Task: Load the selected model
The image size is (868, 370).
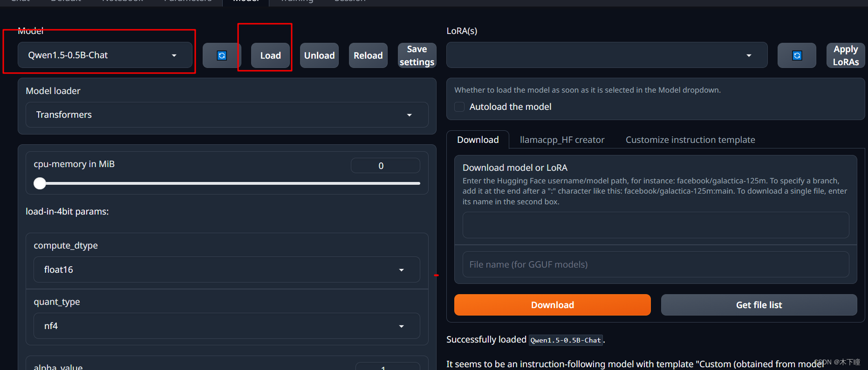Action: [270, 55]
